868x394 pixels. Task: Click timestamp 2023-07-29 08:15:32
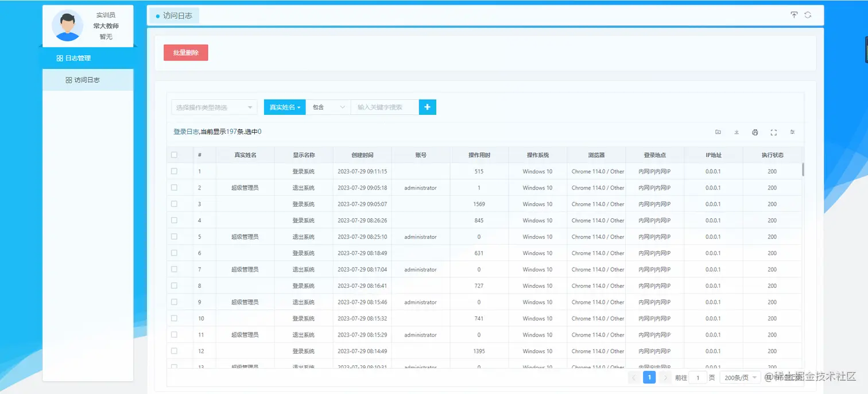(x=362, y=318)
